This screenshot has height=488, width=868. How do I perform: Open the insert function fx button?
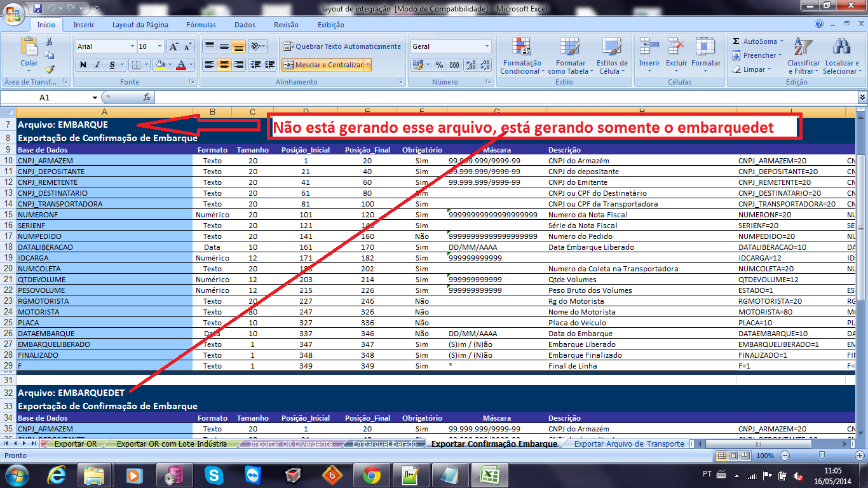[x=147, y=97]
